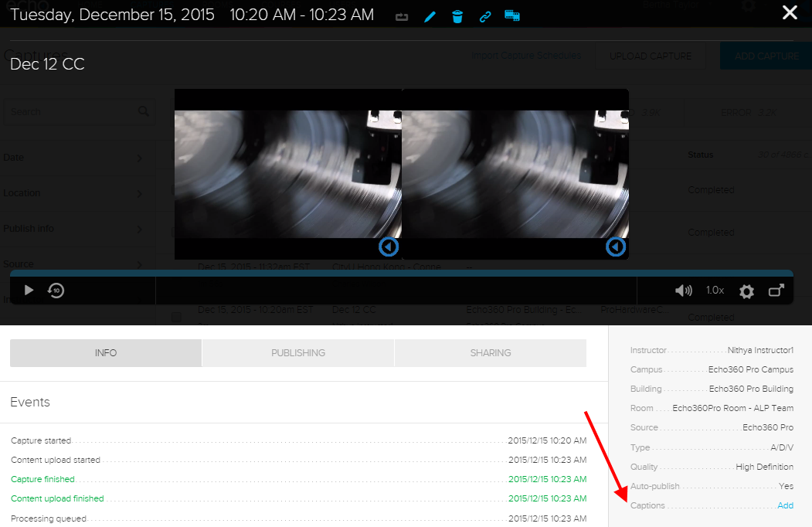
Task: Click the Processing queued event
Action: click(x=299, y=518)
